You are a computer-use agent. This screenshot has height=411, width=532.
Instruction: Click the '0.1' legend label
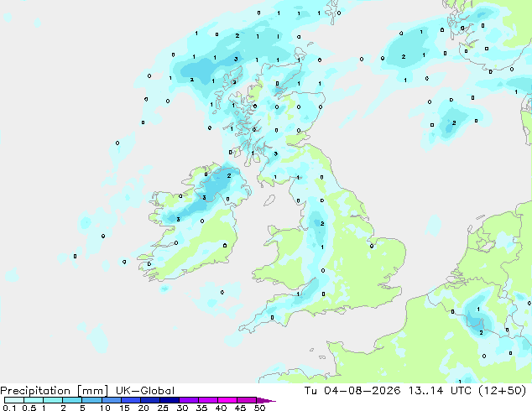(9, 408)
